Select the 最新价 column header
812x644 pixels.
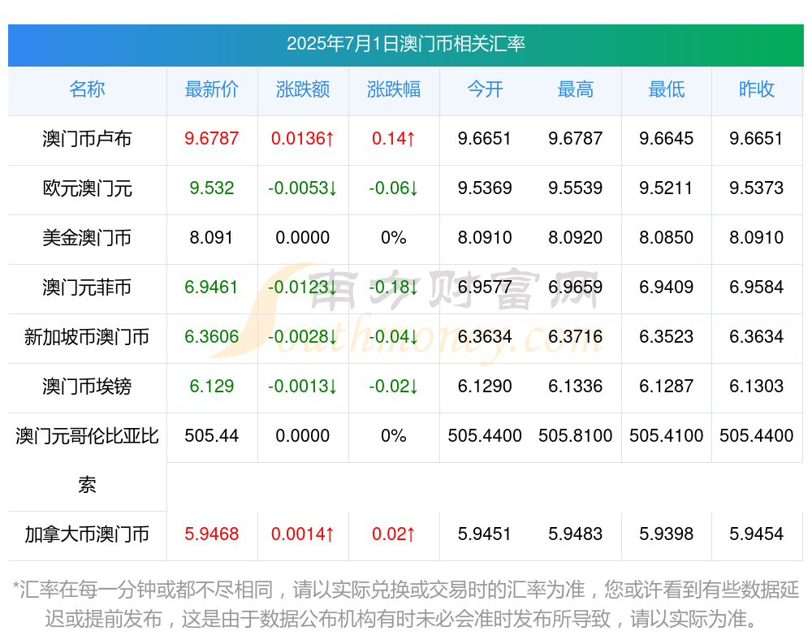tap(212, 89)
